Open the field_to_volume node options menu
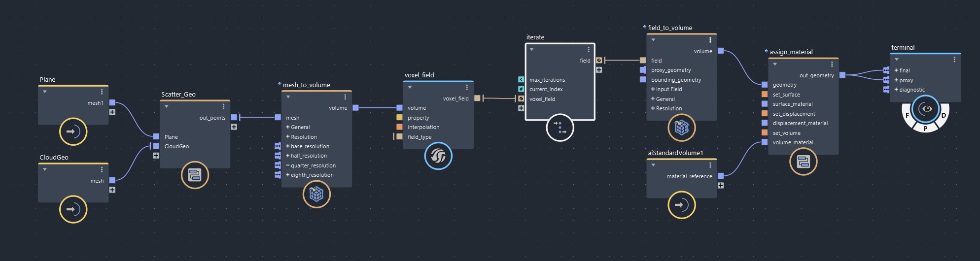980x261 pixels. click(x=710, y=40)
